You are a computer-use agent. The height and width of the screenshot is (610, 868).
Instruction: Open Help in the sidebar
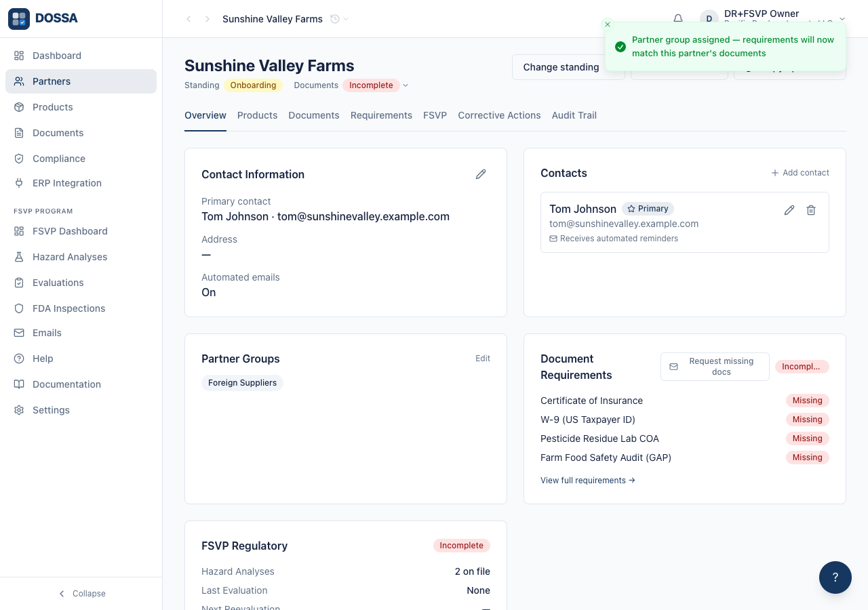(81, 359)
